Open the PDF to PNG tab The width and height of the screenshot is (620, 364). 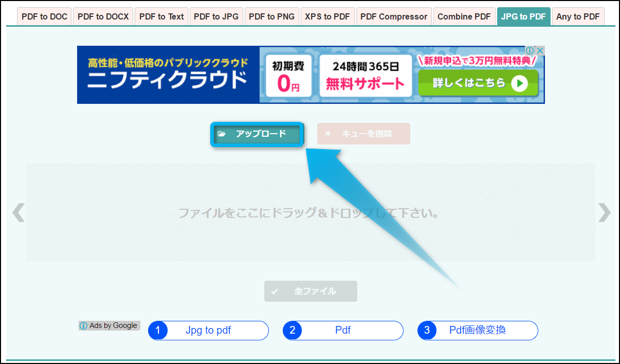[x=271, y=16]
